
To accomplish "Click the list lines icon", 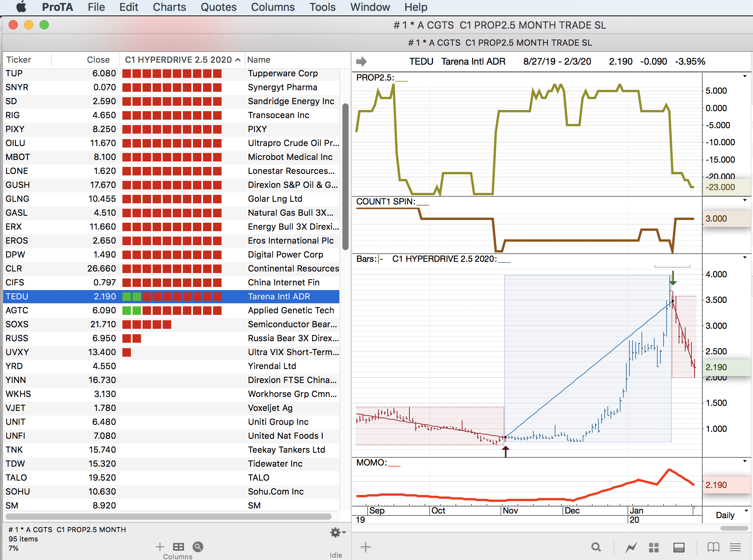I will pyautogui.click(x=735, y=547).
